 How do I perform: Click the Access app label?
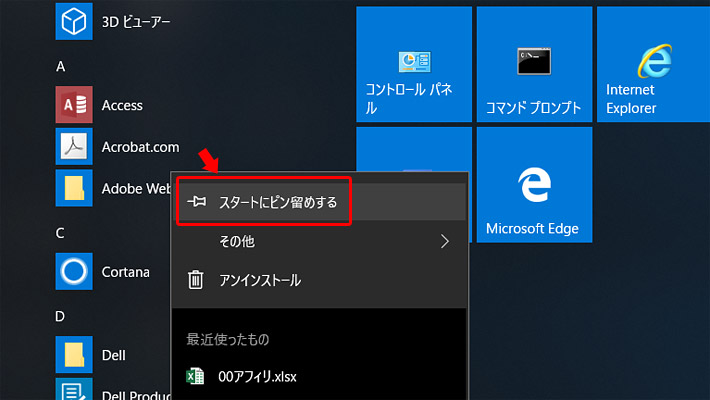pos(122,106)
